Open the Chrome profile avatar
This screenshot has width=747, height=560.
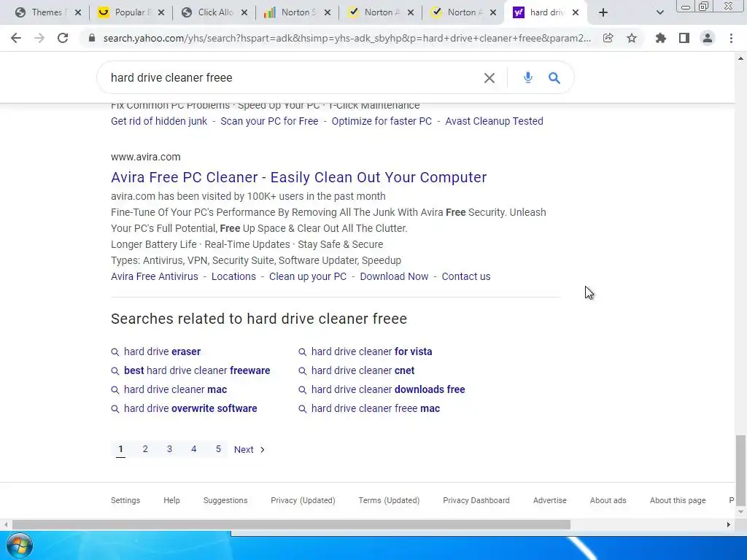click(x=708, y=38)
